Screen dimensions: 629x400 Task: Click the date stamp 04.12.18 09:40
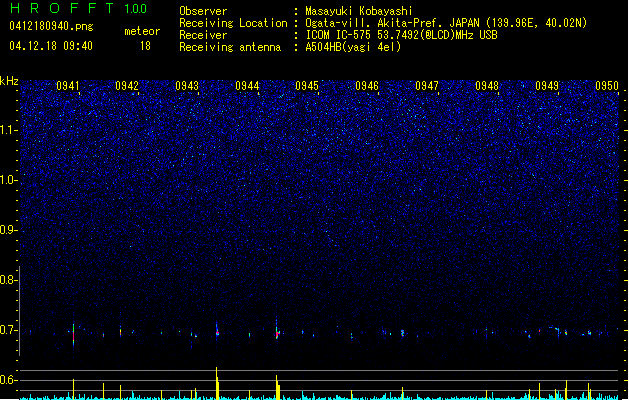(51, 46)
